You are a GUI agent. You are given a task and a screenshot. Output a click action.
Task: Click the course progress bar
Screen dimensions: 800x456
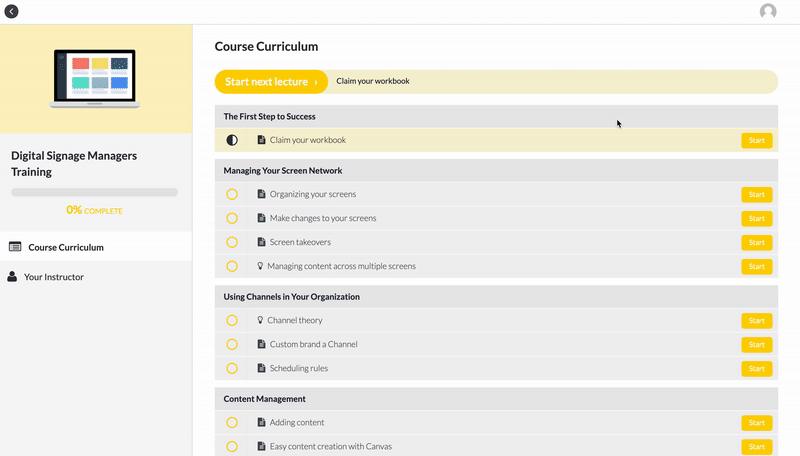click(x=94, y=192)
